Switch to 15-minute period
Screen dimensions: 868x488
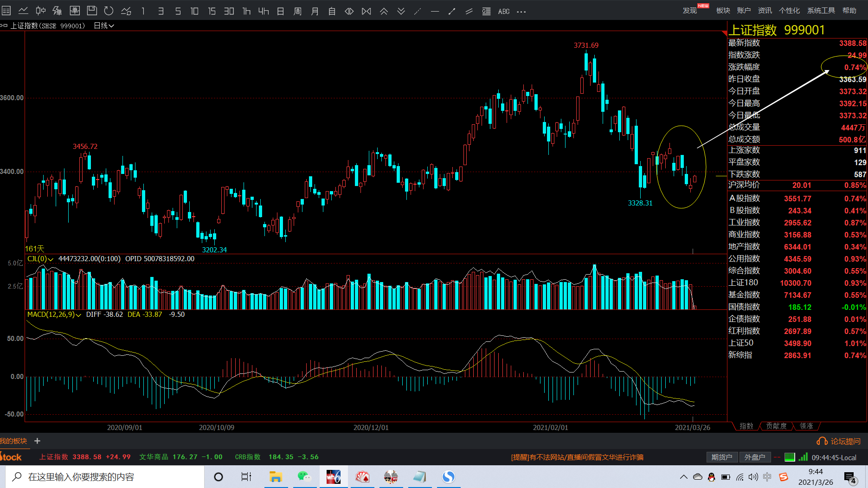(212, 11)
